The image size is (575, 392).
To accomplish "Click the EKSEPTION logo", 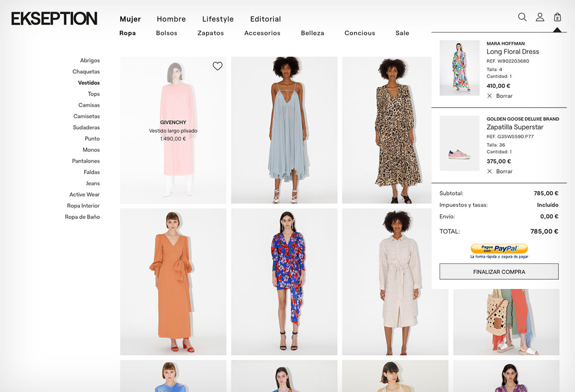I will 54,19.
